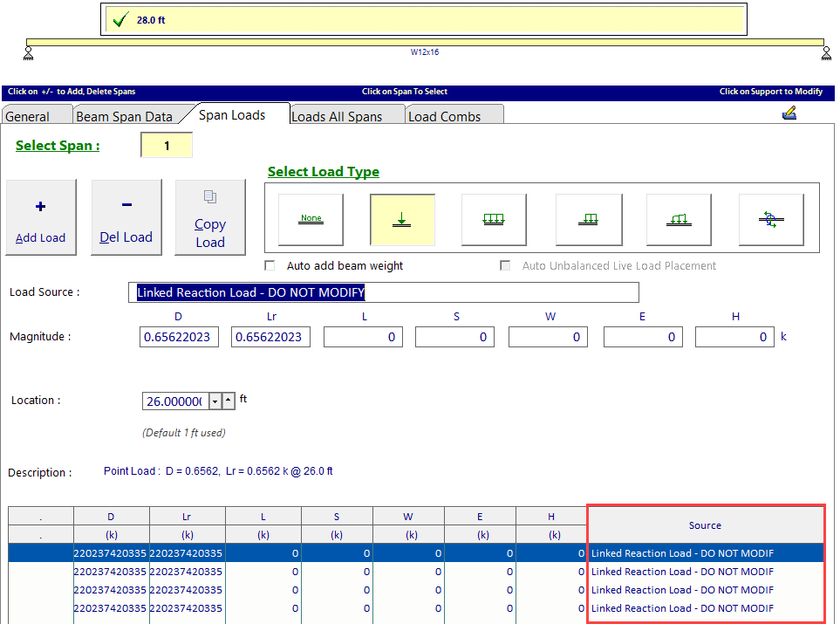This screenshot has height=624, width=840.
Task: Select the 28.0 ft span bar
Action: click(424, 20)
